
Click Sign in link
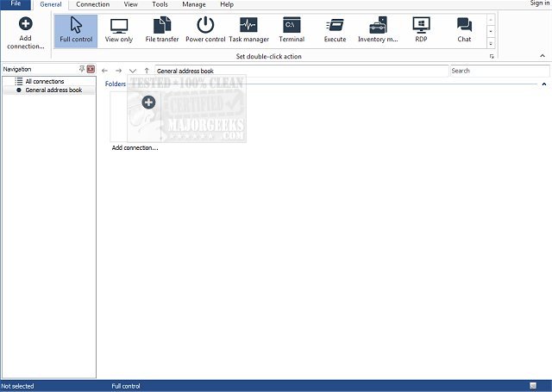click(x=539, y=4)
